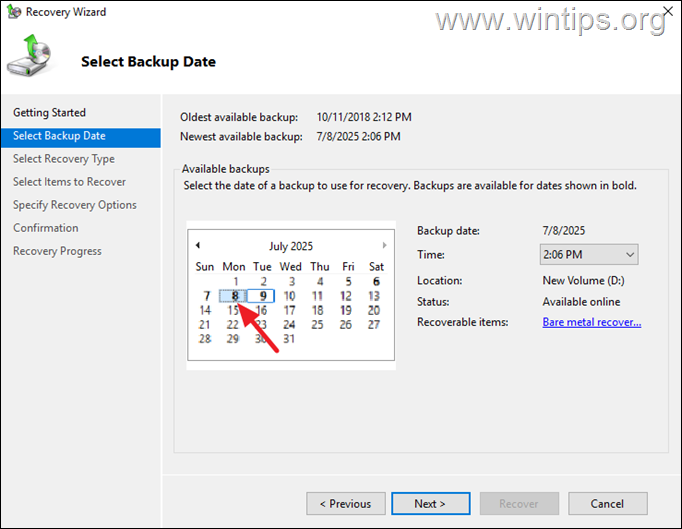Screen dimensions: 682x529
Task: Pick July 8 in the calendar
Action: coord(234,296)
